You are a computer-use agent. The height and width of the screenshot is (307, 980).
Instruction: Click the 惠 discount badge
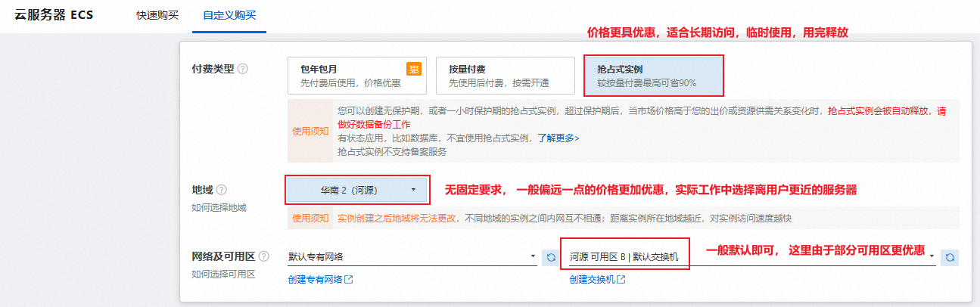tap(414, 69)
